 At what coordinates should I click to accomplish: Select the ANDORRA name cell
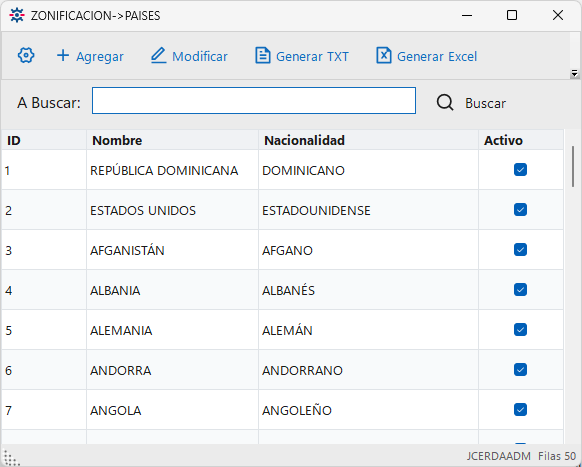(x=173, y=370)
